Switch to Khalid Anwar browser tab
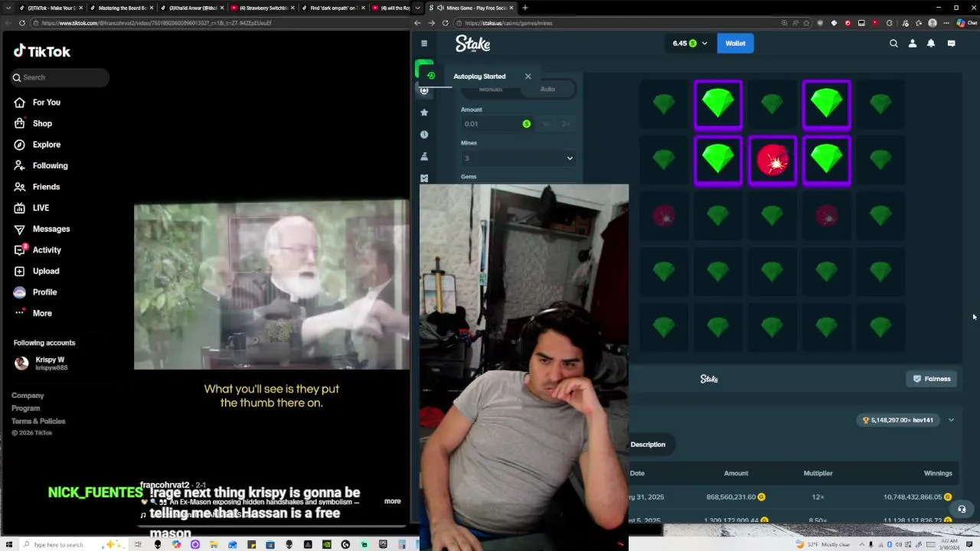The width and height of the screenshot is (980, 551). tap(192, 8)
